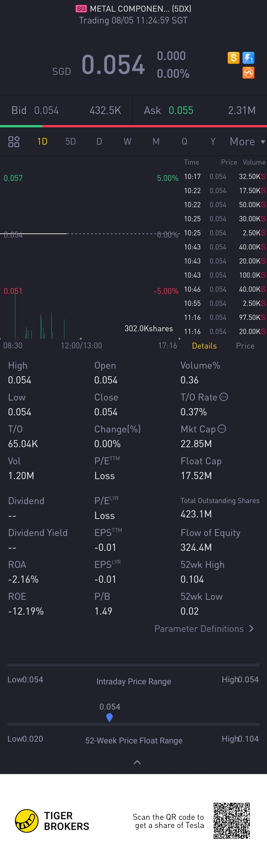Tap info icon beside Mkt Cap
The width and height of the screenshot is (267, 868).
click(x=222, y=429)
